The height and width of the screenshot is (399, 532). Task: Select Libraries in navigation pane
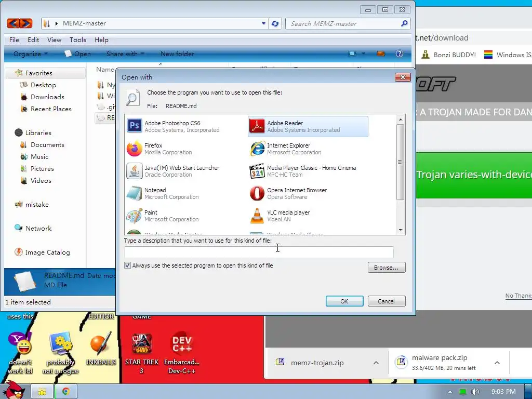click(x=33, y=132)
